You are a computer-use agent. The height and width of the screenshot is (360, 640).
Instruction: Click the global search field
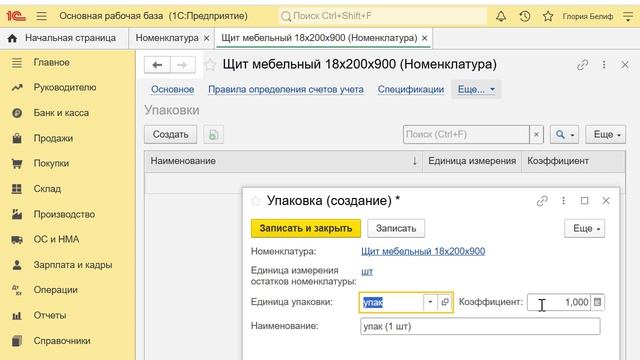382,16
